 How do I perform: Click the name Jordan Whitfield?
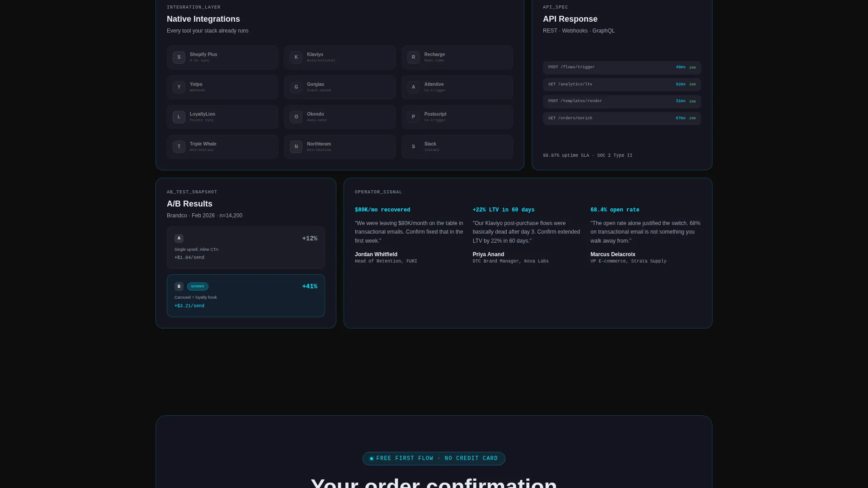[x=376, y=254]
